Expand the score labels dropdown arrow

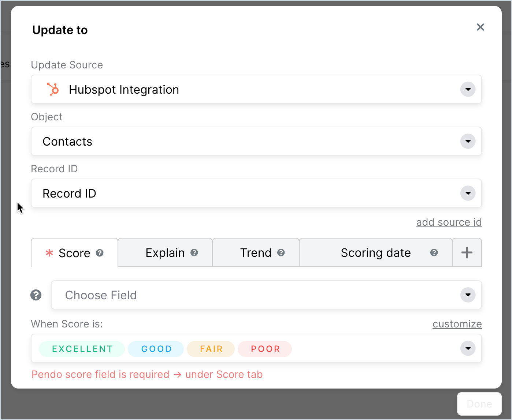pyautogui.click(x=468, y=348)
